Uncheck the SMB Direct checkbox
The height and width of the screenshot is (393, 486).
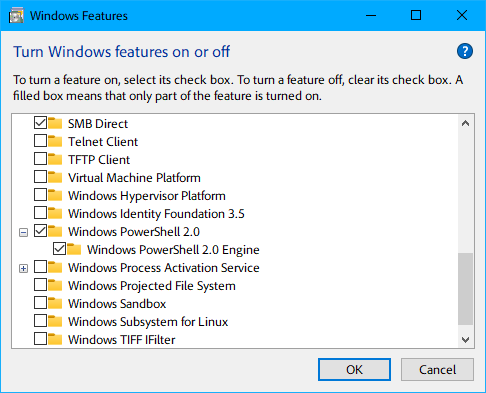[x=40, y=123]
